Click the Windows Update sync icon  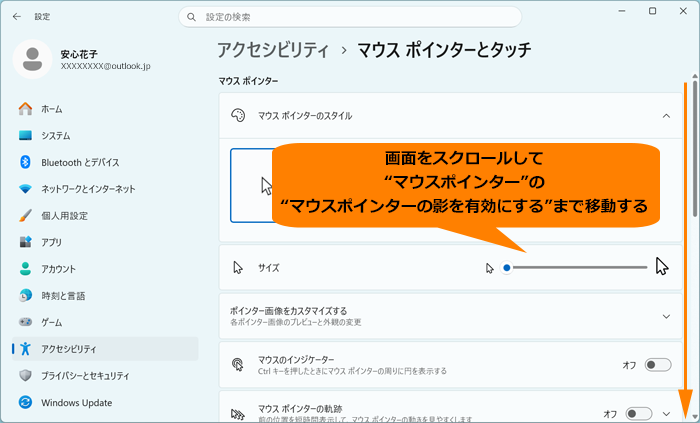(x=25, y=402)
